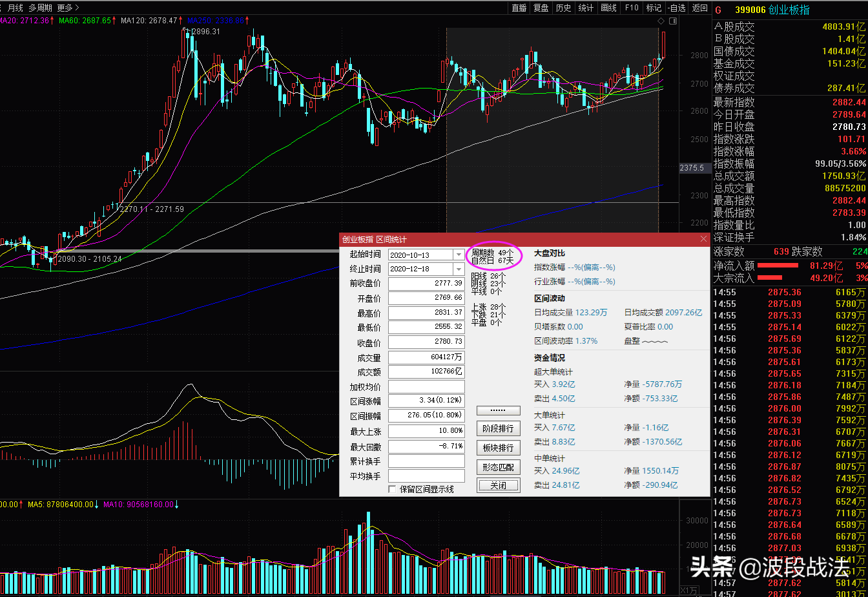Image resolution: width=868 pixels, height=597 pixels.
Task: Click the 中单 买入 24.96亿 value
Action: [566, 471]
